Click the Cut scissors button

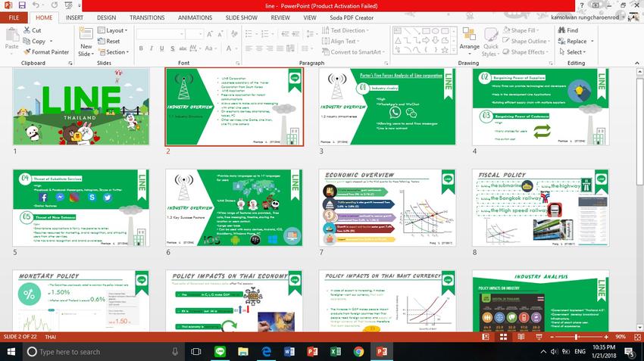pyautogui.click(x=32, y=30)
